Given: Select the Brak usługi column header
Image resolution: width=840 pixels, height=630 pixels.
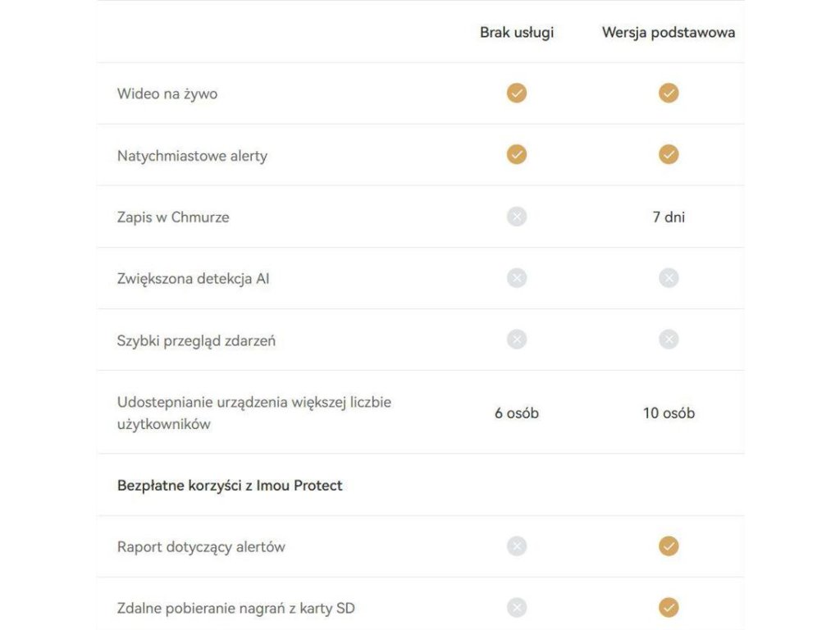Looking at the screenshot, I should 517,33.
